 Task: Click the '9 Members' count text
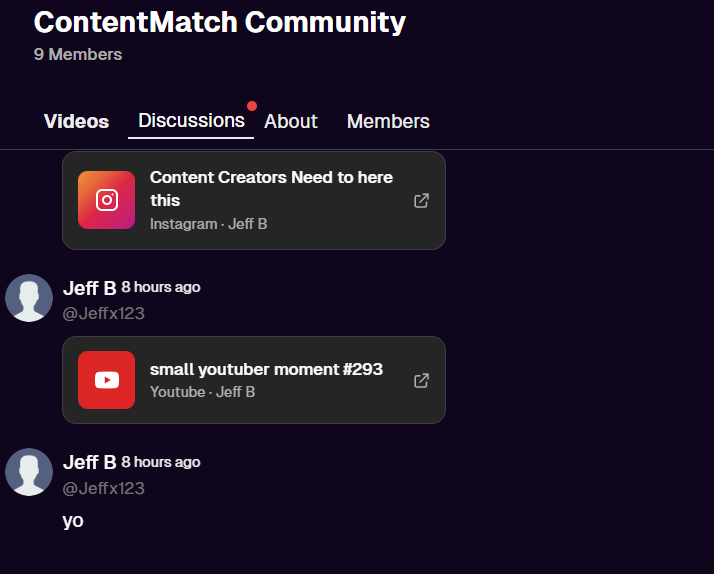(78, 55)
